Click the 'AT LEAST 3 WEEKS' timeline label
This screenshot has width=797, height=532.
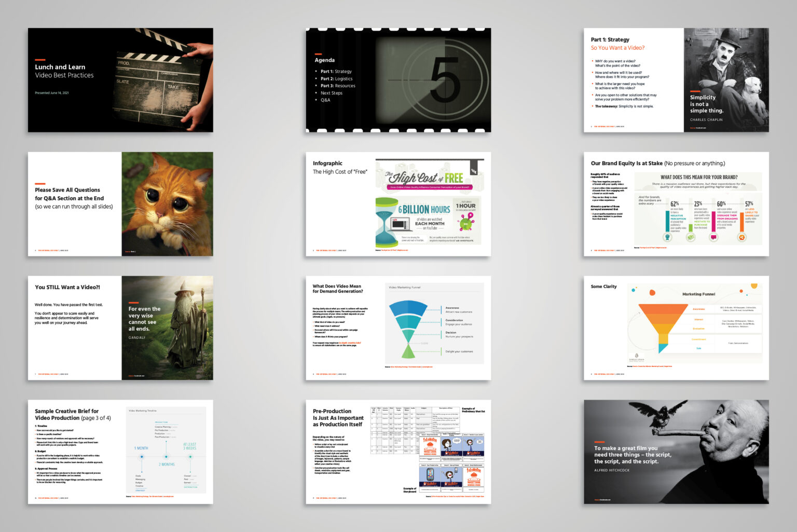(190, 446)
